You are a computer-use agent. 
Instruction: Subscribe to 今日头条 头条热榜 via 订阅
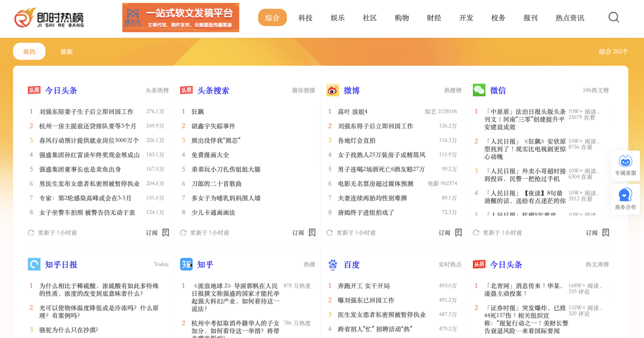pos(151,233)
